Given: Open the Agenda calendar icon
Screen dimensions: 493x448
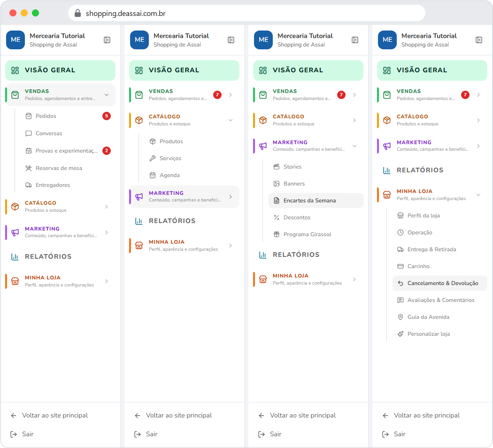Looking at the screenshot, I should coord(153,175).
